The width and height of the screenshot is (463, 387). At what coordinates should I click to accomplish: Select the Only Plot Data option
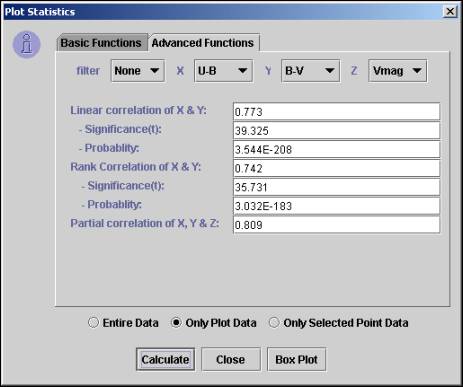176,323
